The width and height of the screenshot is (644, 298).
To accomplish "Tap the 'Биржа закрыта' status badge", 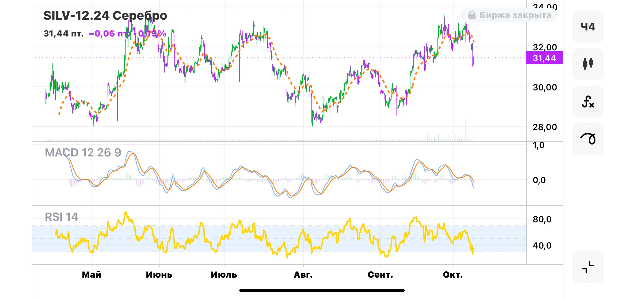I will point(509,15).
